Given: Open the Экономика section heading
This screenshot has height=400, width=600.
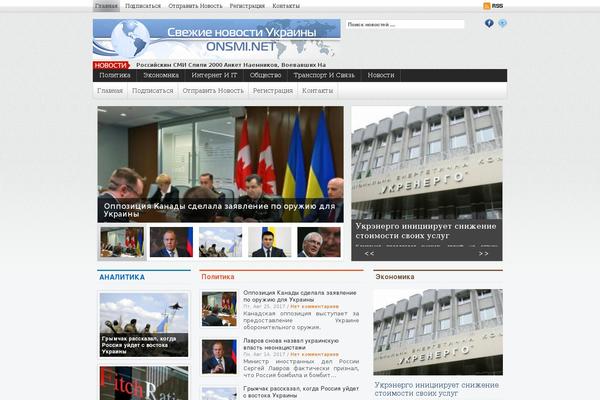Looking at the screenshot, I should [x=395, y=277].
